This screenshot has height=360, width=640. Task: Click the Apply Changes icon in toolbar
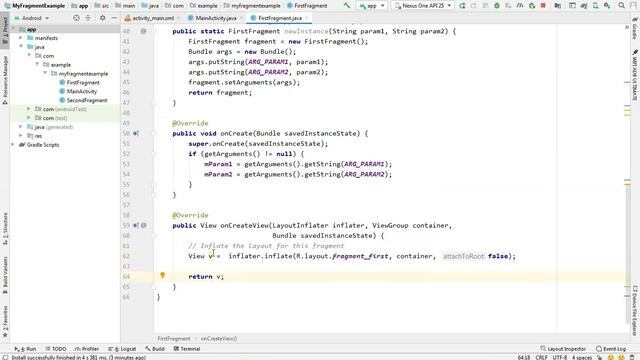[473, 6]
